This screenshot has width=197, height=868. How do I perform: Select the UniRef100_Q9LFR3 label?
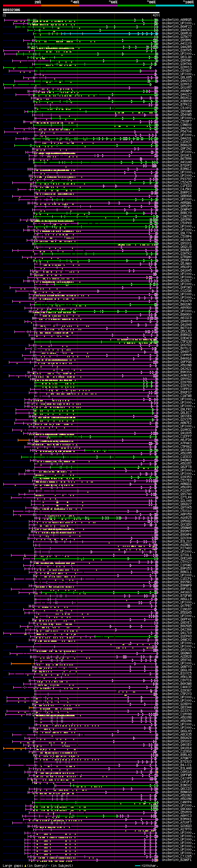click(x=177, y=410)
